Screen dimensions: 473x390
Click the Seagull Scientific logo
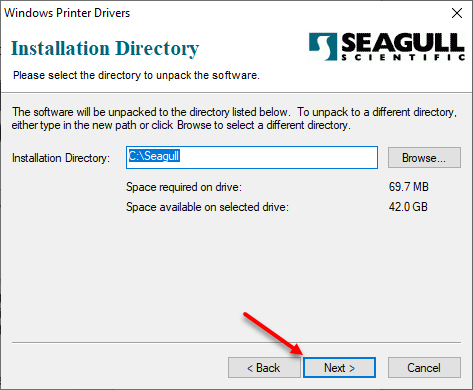(x=386, y=47)
